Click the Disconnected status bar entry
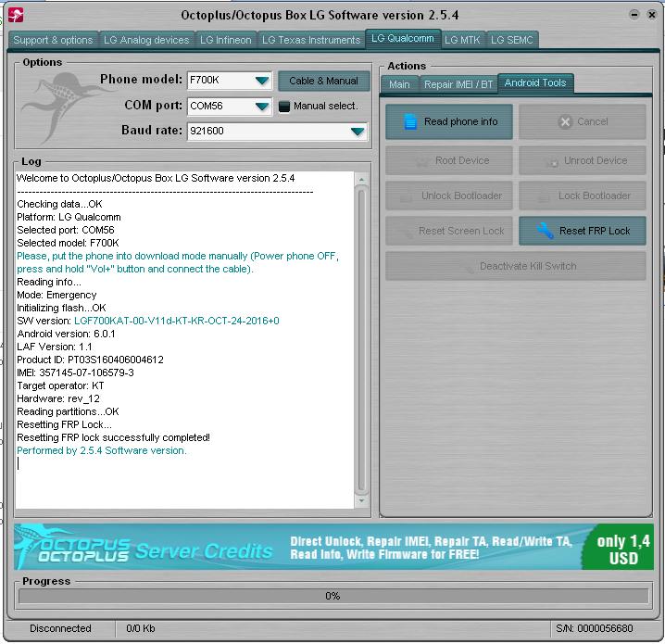The height and width of the screenshot is (644, 665). pos(60,628)
